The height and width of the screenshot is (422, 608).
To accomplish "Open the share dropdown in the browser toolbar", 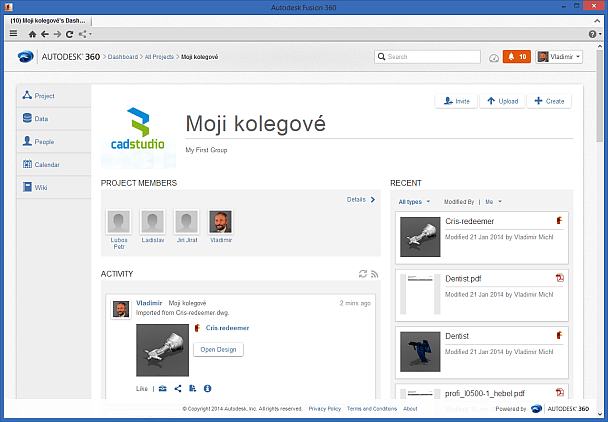I will point(85,34).
